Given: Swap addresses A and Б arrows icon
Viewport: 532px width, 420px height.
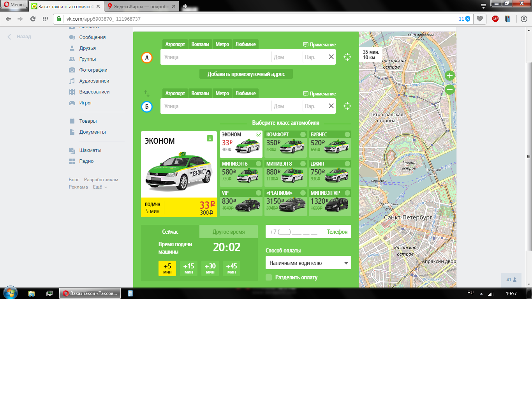Looking at the screenshot, I should [147, 94].
